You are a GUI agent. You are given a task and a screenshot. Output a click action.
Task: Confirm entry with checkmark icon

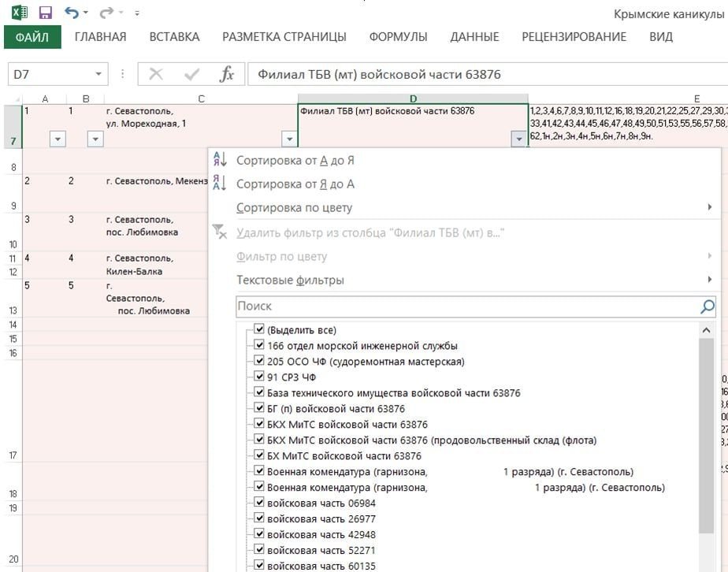point(191,74)
